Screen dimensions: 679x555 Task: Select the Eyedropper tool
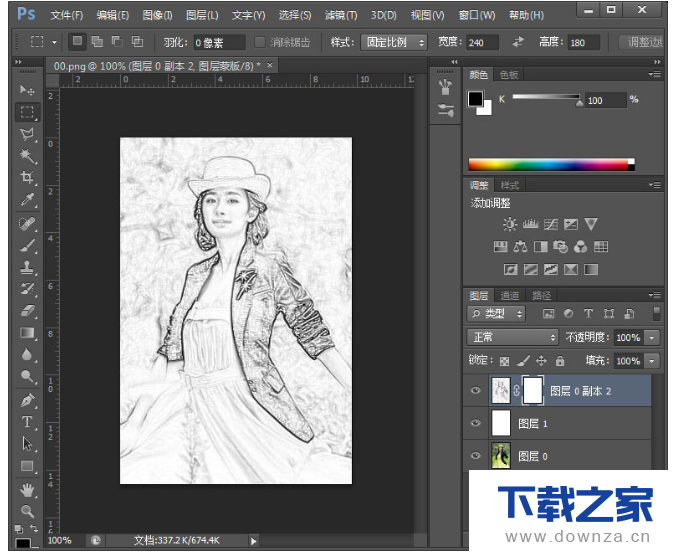click(27, 200)
